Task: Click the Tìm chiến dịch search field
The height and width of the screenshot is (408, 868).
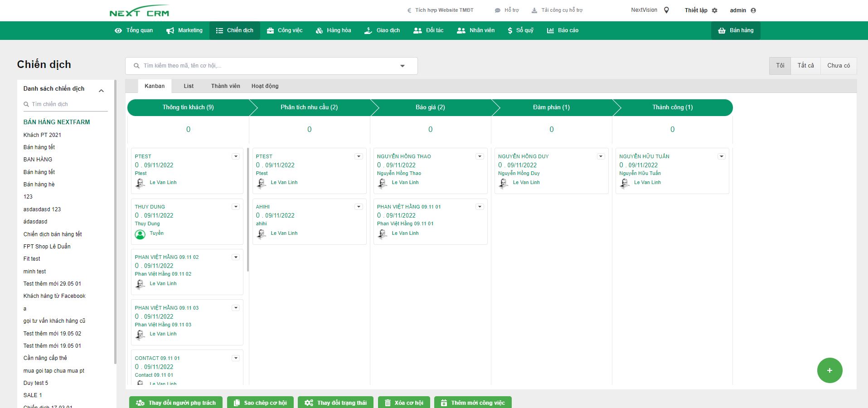Action: pyautogui.click(x=68, y=104)
